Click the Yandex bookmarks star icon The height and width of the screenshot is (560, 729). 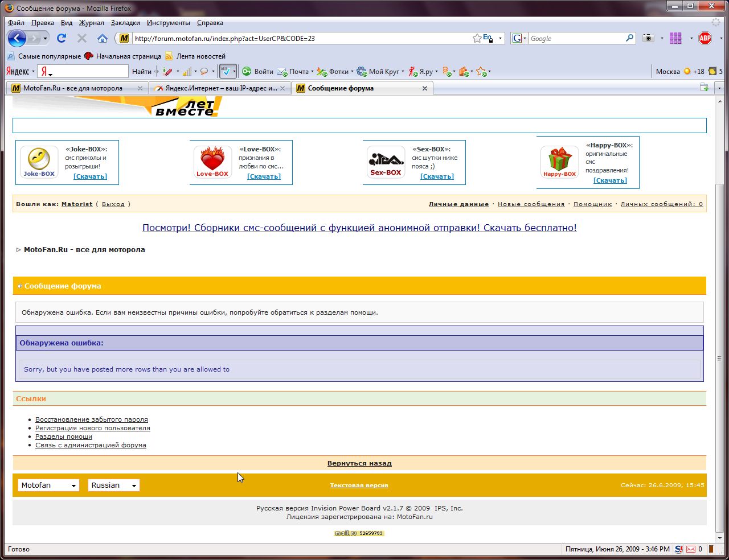(x=481, y=72)
